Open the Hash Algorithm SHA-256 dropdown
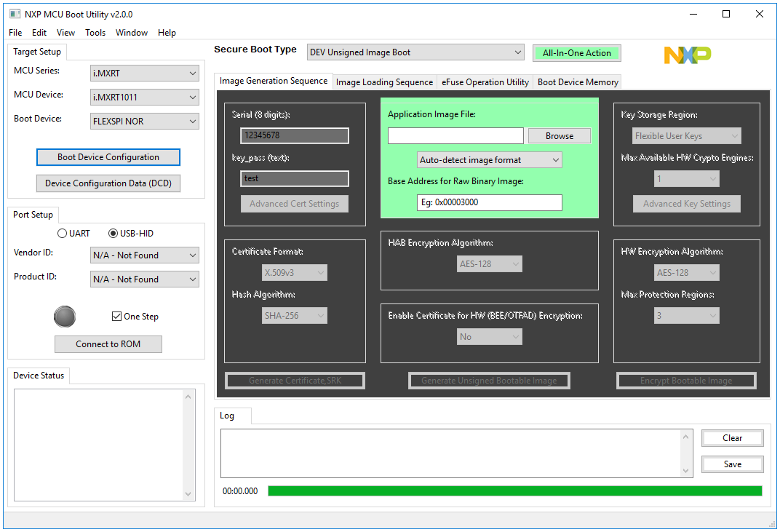 (x=295, y=316)
